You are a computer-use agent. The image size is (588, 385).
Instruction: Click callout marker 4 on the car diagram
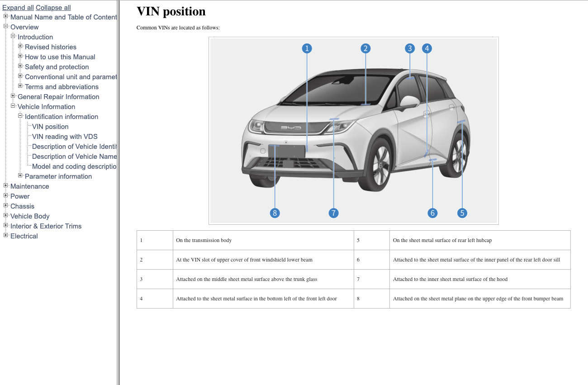tap(427, 48)
